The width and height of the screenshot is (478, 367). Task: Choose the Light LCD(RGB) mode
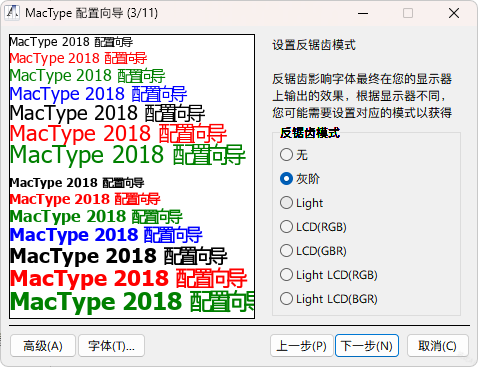(x=329, y=275)
